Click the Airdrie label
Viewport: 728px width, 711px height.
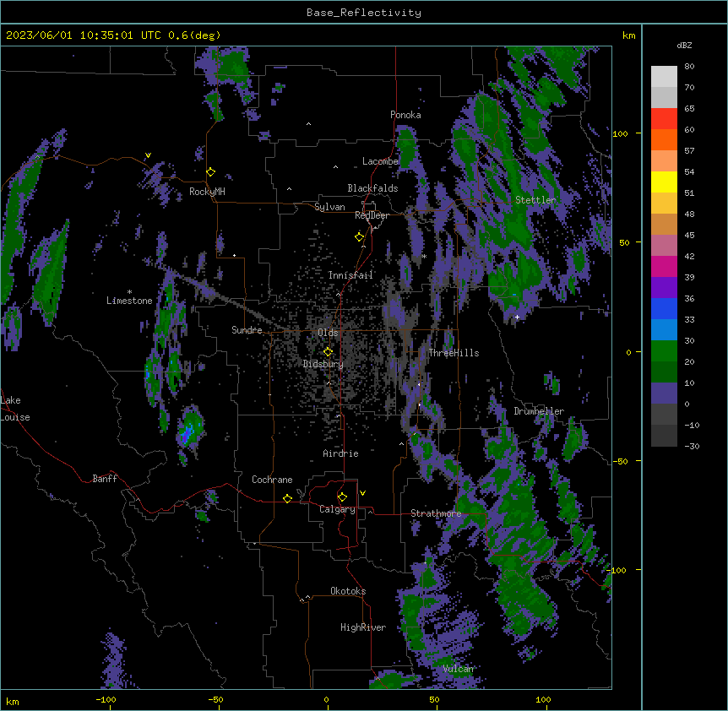[340, 453]
